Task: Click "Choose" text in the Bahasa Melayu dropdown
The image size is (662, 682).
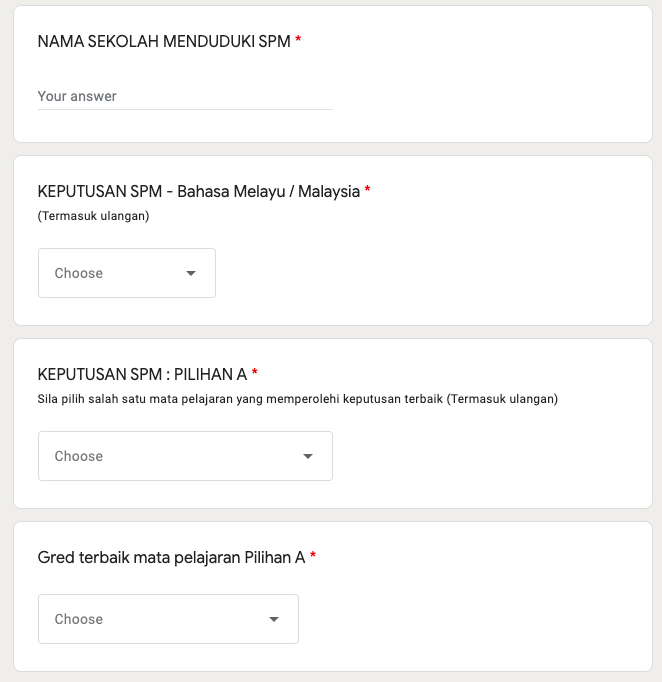Action: coord(79,273)
